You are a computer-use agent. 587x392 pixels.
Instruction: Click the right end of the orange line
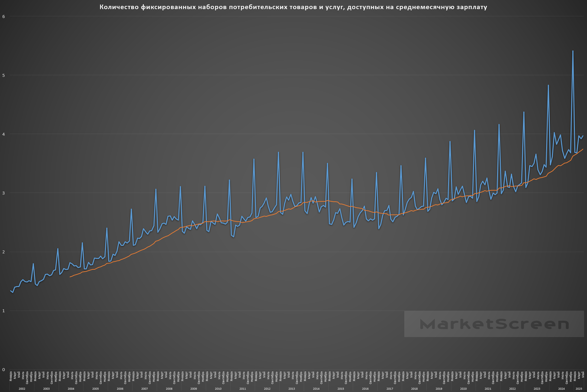583,149
